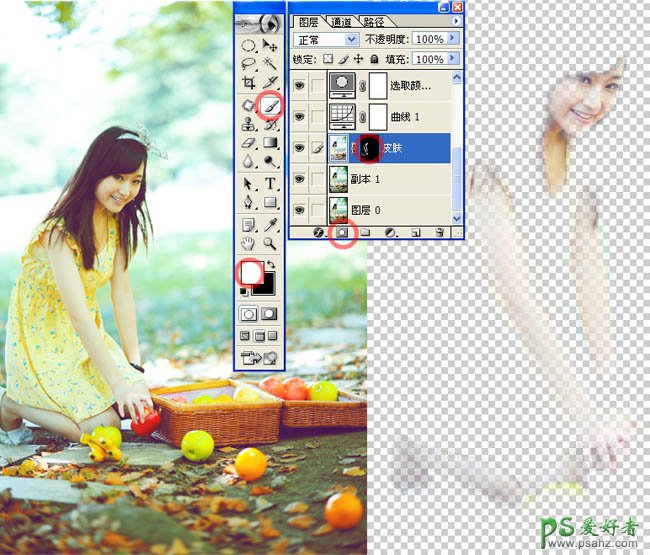The height and width of the screenshot is (555, 650).
Task: Click the Add Layer Mask icon
Action: 341,231
